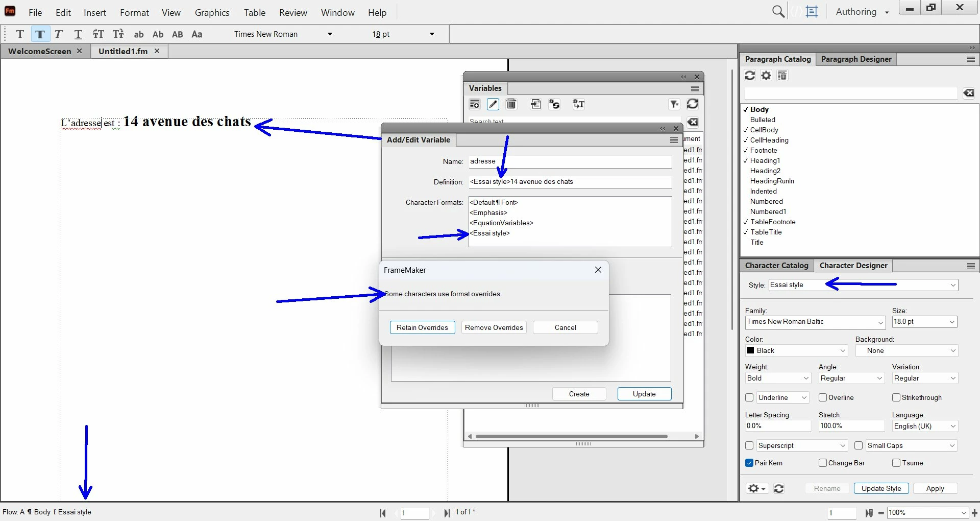Click the pencil edit variable icon
The height and width of the screenshot is (521, 980).
coord(493,104)
